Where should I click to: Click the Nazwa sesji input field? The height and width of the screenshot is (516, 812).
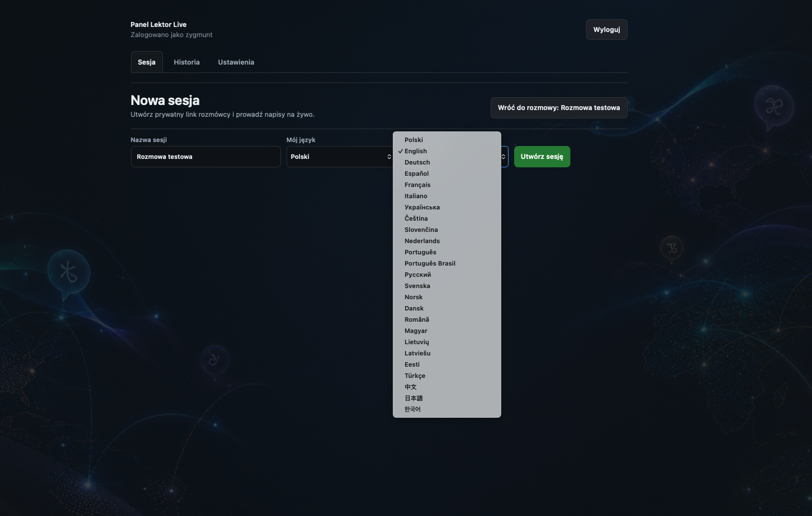(x=206, y=157)
